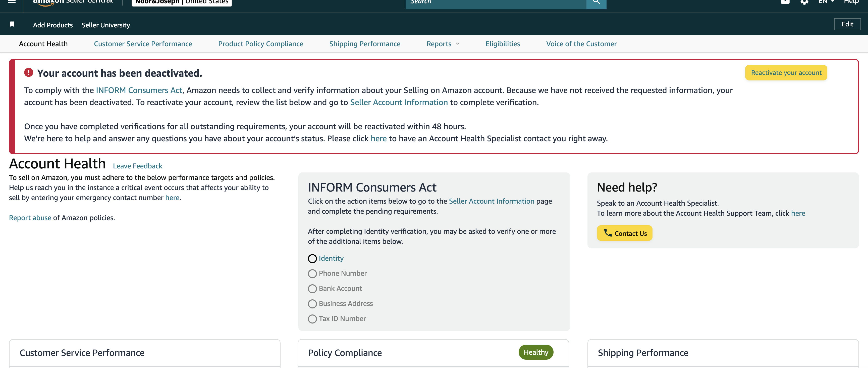Open the Eligibilities tab
868x368 pixels.
(502, 44)
